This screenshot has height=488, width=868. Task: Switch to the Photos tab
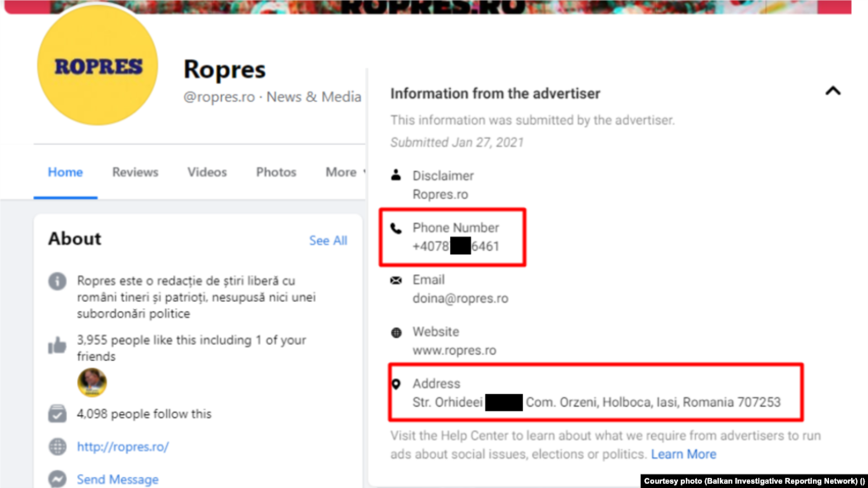coord(275,172)
